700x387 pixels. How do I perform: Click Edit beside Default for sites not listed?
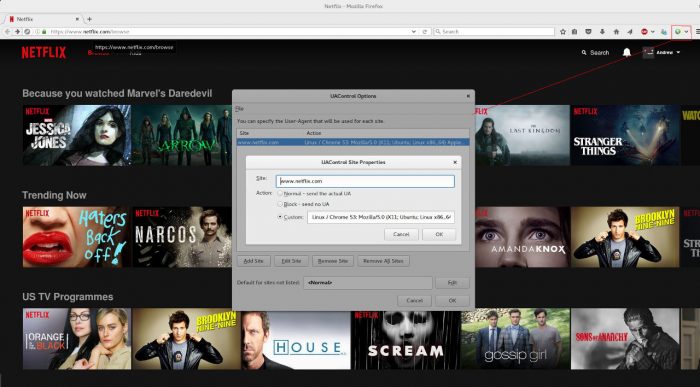click(452, 283)
